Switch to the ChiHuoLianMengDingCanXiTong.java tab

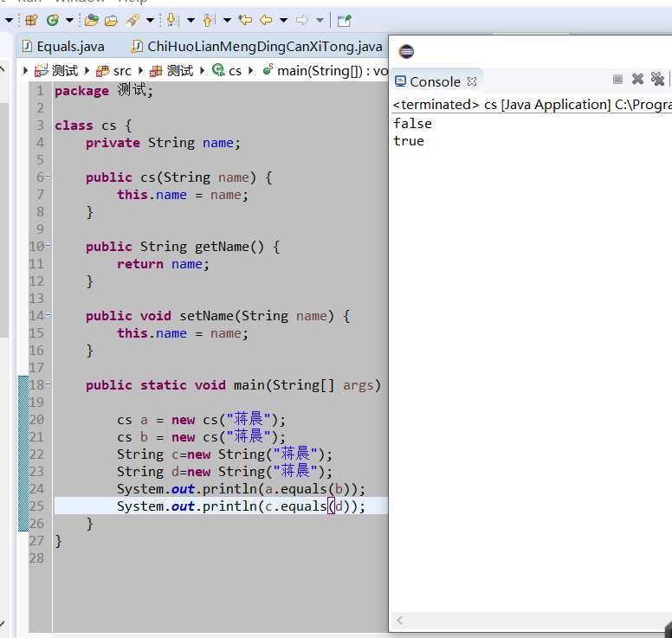(256, 46)
